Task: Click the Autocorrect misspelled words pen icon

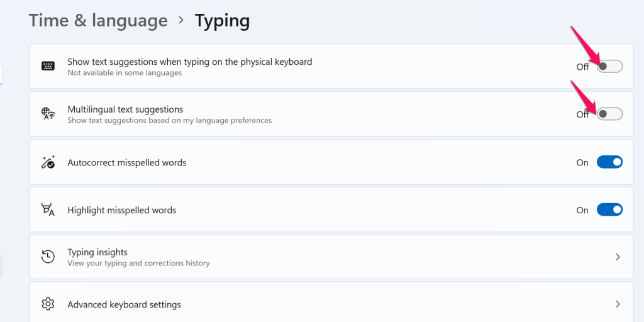Action: click(x=48, y=162)
